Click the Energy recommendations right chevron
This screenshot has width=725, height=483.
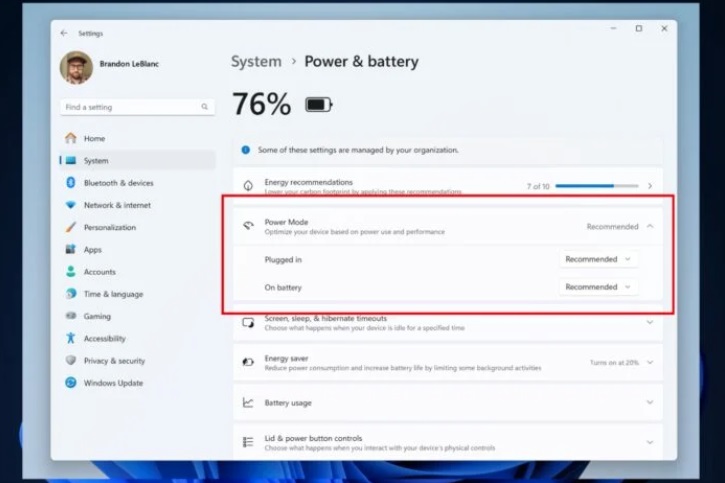650,186
